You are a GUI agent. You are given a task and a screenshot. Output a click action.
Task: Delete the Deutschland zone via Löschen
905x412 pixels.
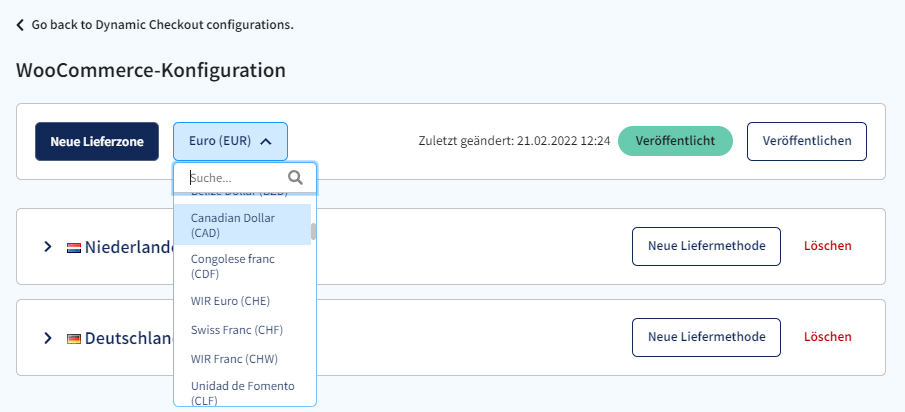point(828,338)
